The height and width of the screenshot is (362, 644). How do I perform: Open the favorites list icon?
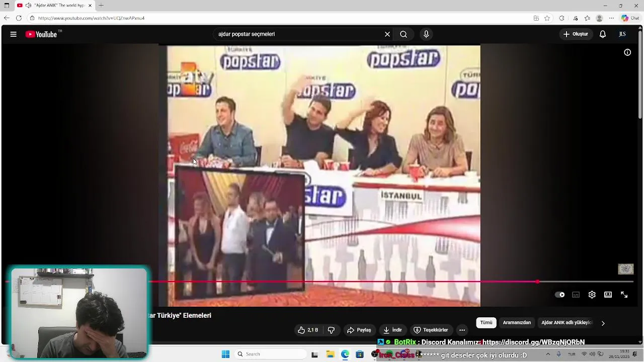587,18
